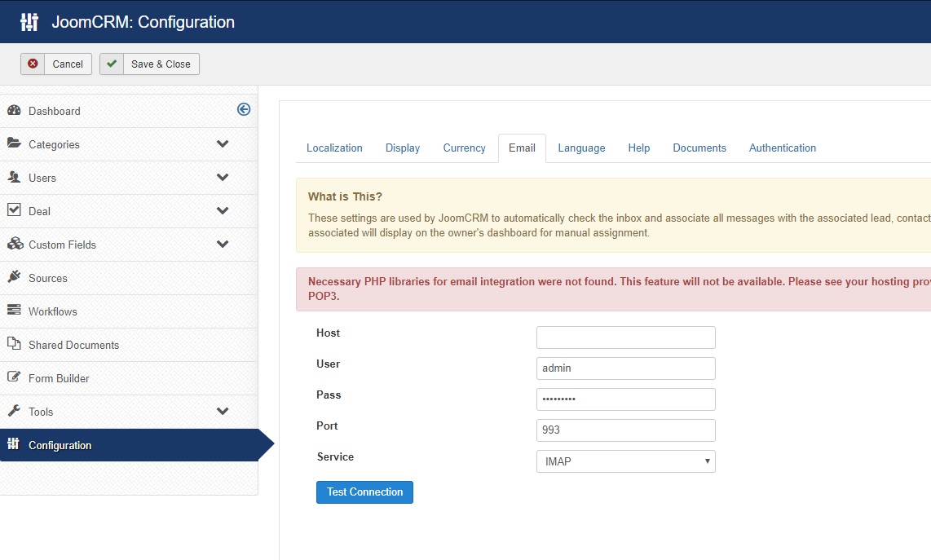Click the green checkmark save icon
The height and width of the screenshot is (560, 931).
point(112,64)
